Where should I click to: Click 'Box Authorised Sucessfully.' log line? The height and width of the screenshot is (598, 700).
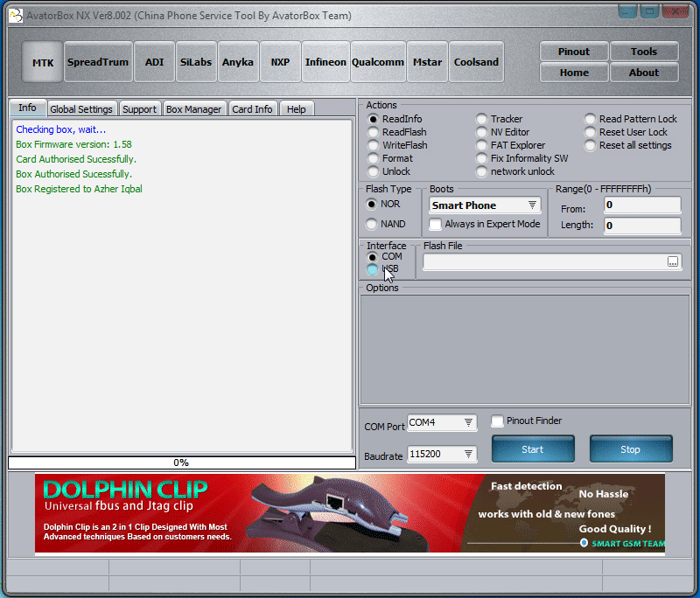tap(74, 174)
